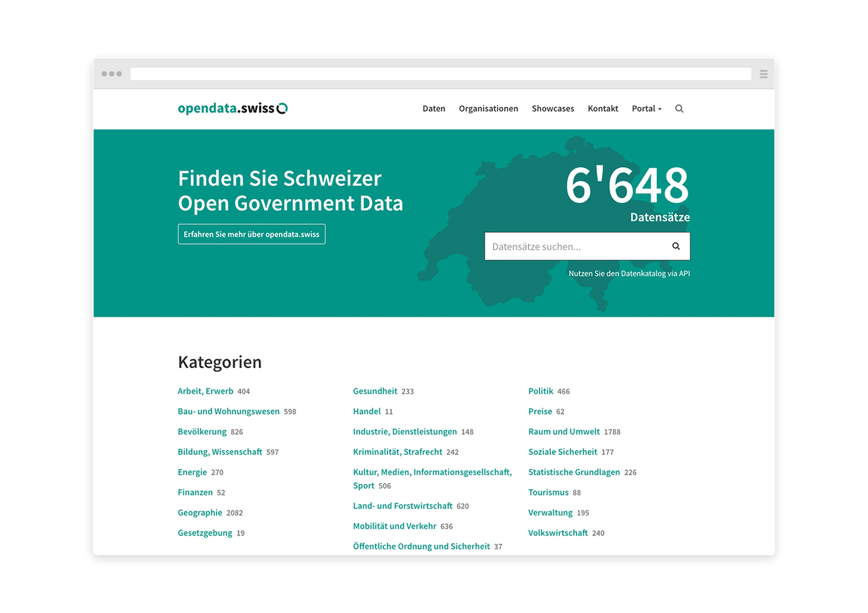Screen dimensions: 868x613
Task: Click into the 'Datensätze suchen...' search field
Action: click(x=572, y=246)
